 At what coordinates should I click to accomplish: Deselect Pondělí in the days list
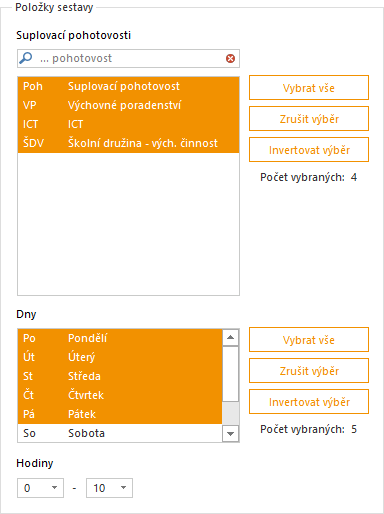pyautogui.click(x=120, y=338)
